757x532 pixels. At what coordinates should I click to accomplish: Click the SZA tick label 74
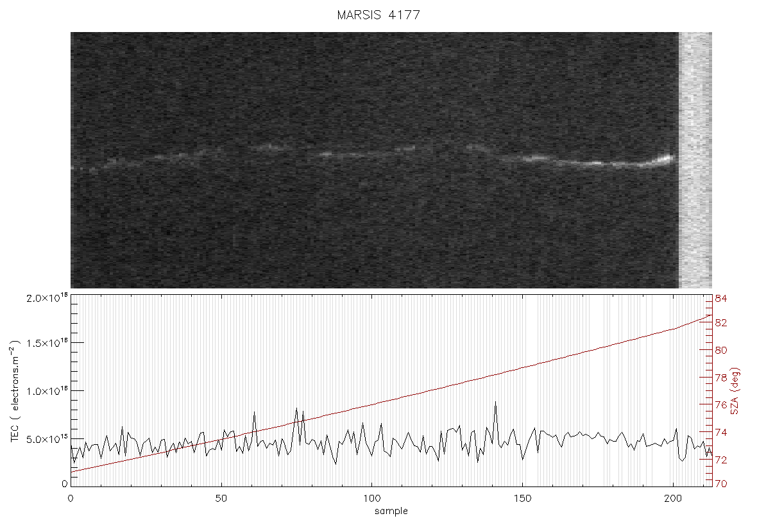pyautogui.click(x=721, y=432)
